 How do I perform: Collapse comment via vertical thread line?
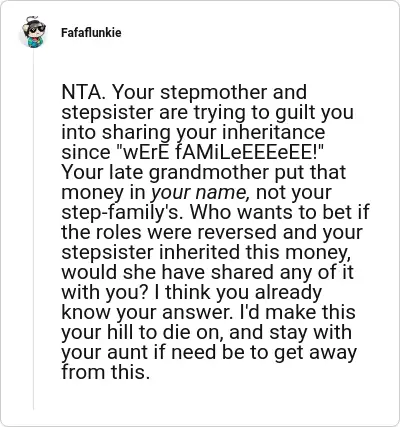coord(34,230)
